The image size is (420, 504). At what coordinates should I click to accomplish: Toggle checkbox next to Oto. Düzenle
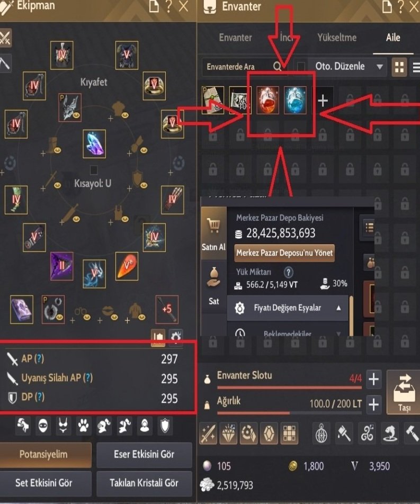[301, 67]
